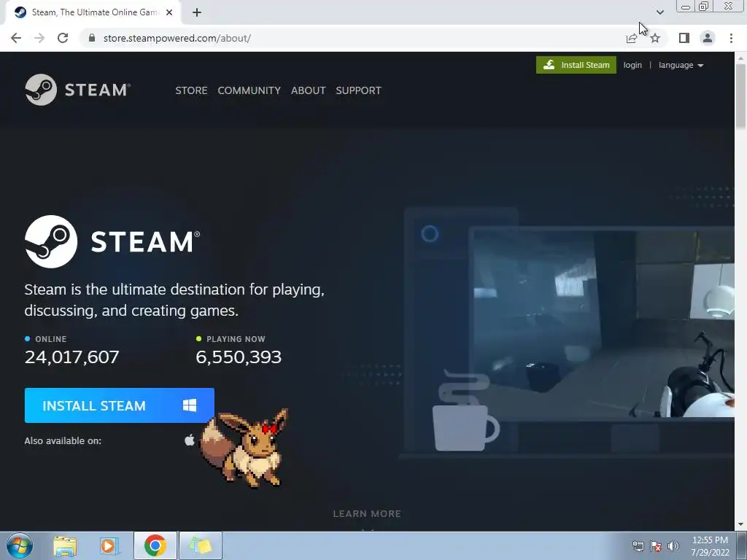Click the Eevee pixel character sprite
Viewport: 747px width, 560px height.
(x=244, y=448)
